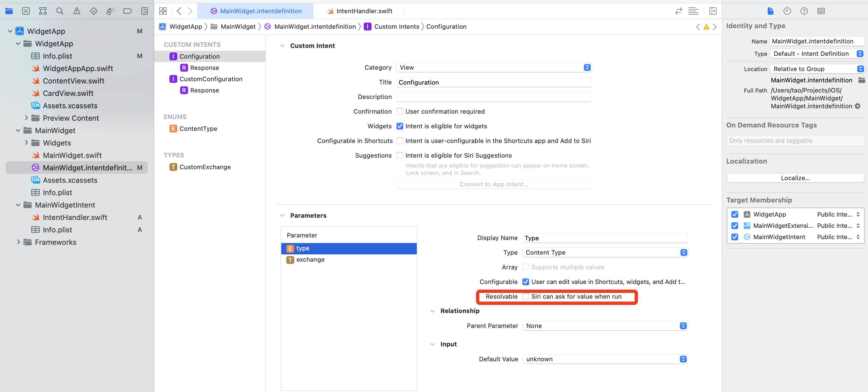Click the yellow warning icon in jump bar

(x=706, y=27)
